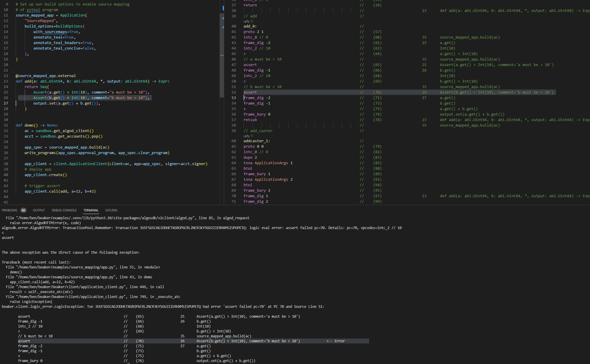Open the 'refs: 1' code lens above add_0
Image resolution: width=590 pixels, height=364 pixels.
[x=248, y=21]
